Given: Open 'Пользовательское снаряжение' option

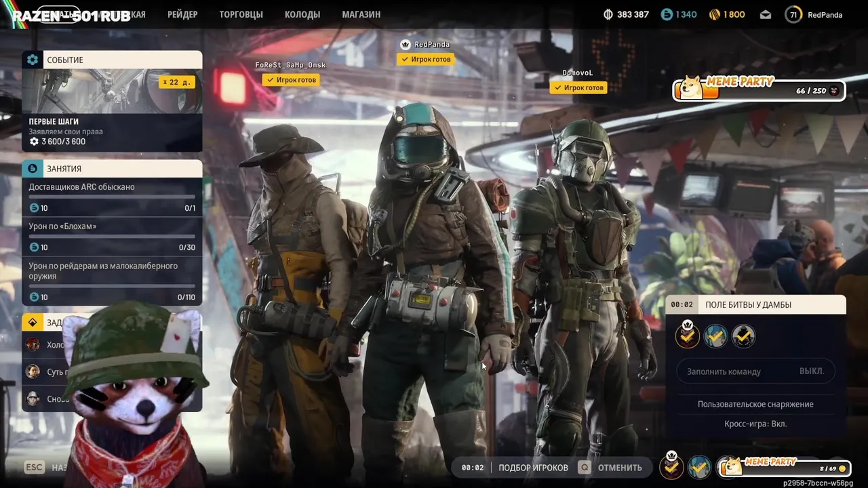Looking at the screenshot, I should click(x=755, y=404).
